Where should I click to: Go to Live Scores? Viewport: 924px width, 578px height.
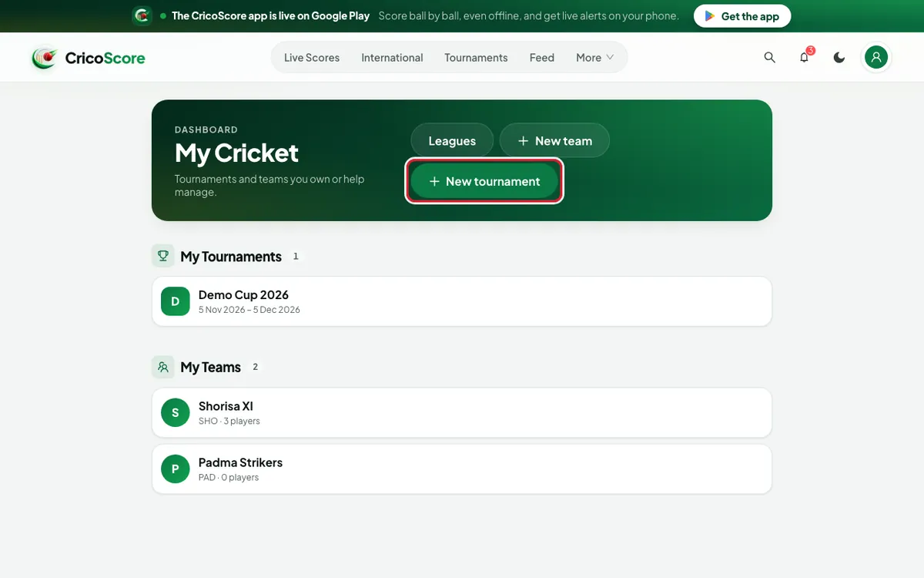point(312,58)
